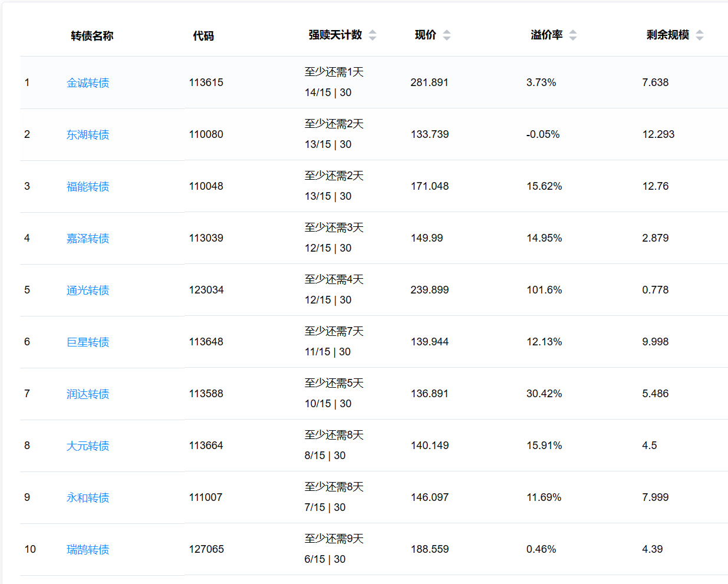Click the 188.559 price cell
The width and height of the screenshot is (728, 584).
430,549
